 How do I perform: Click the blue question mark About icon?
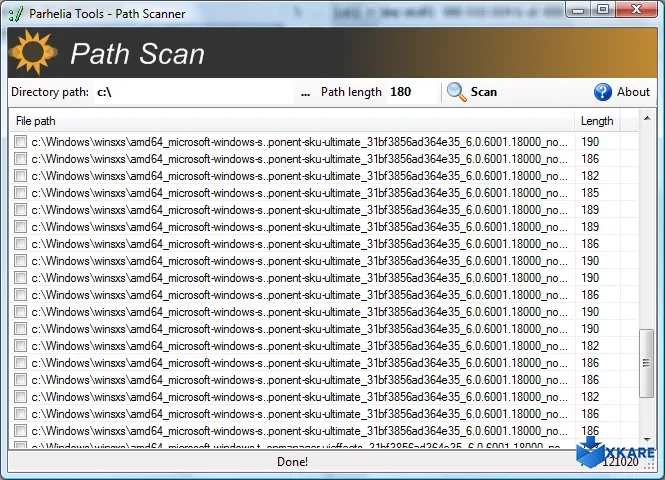[x=602, y=92]
